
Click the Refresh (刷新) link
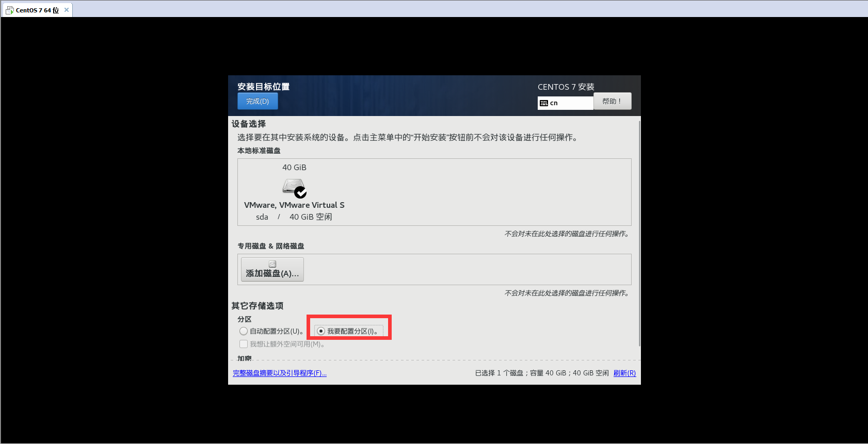click(624, 373)
